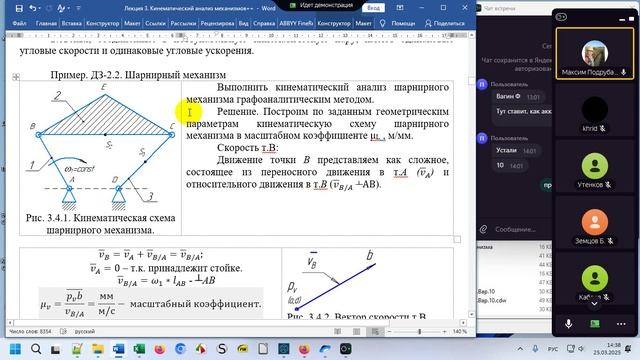
Task: Click the zoom in plus button
Action: pos(444,331)
